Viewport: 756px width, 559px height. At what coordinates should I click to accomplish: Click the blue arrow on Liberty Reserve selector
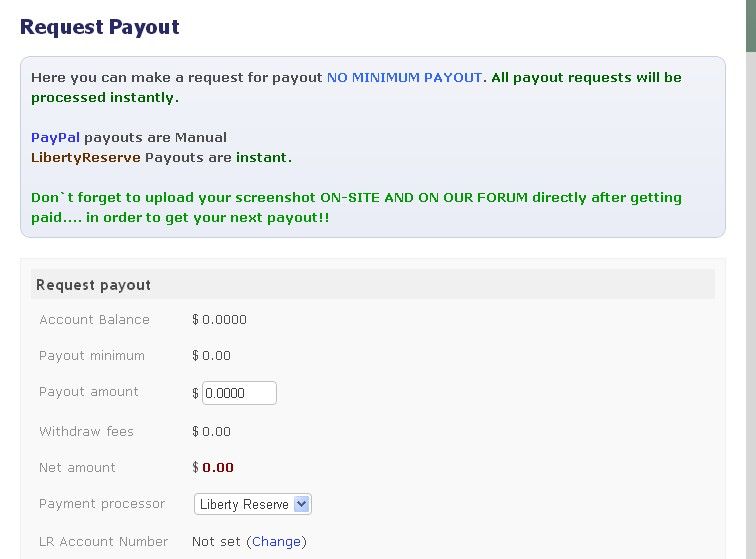tap(302, 504)
